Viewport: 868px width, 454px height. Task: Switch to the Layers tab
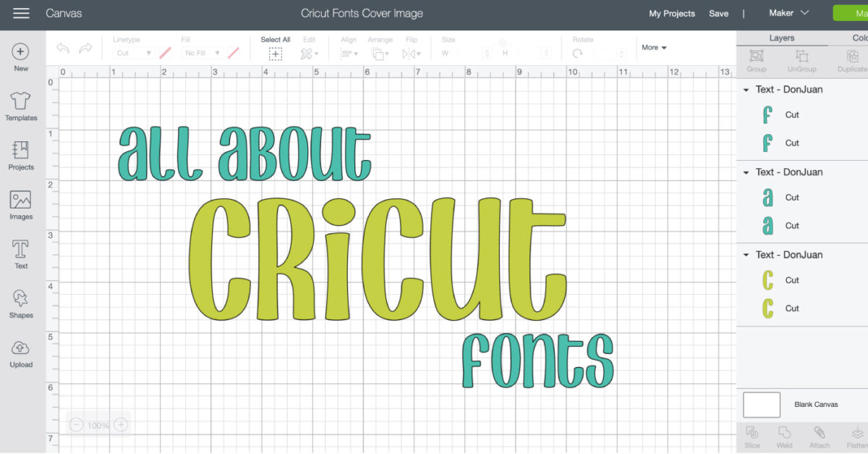click(x=782, y=38)
